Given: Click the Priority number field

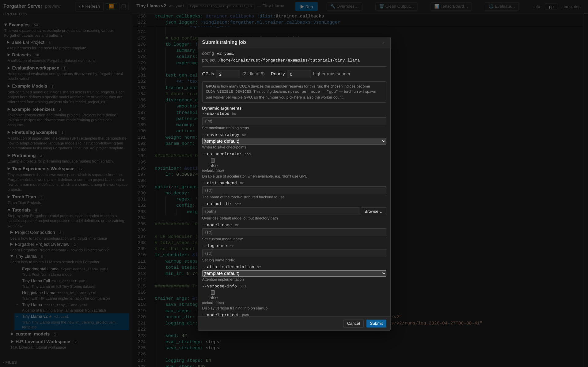Looking at the screenshot, I should (x=299, y=74).
